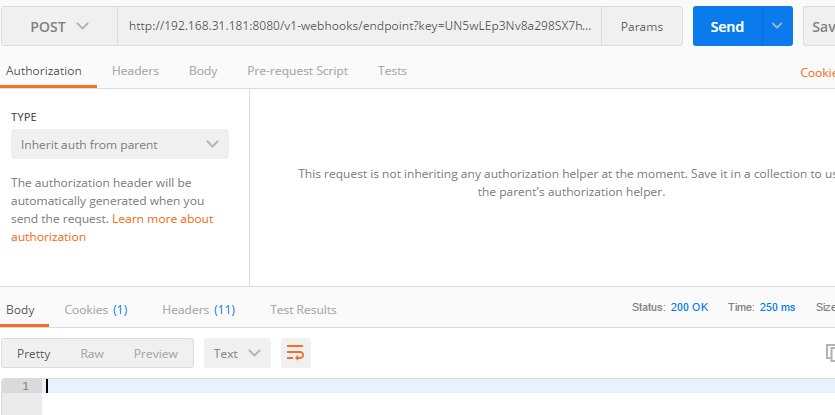Go to the Tests tab

(x=392, y=71)
